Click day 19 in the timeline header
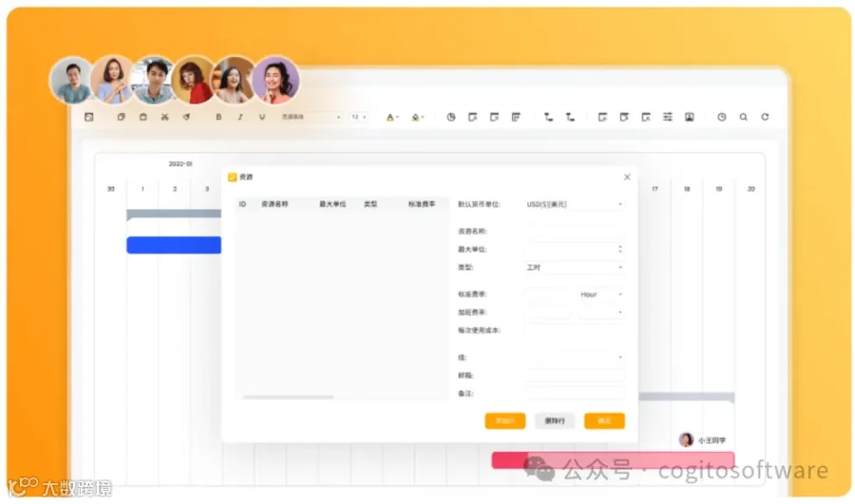This screenshot has width=855, height=504. [719, 189]
